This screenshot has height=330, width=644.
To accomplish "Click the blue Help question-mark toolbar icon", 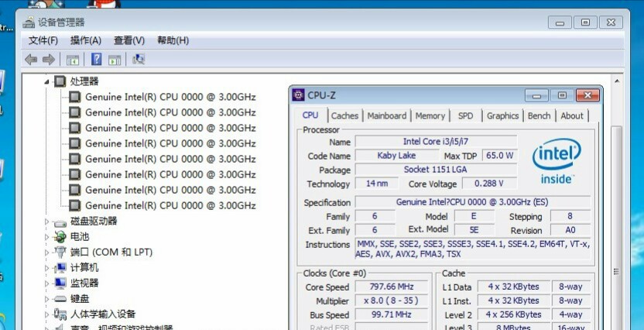I will click(96, 59).
